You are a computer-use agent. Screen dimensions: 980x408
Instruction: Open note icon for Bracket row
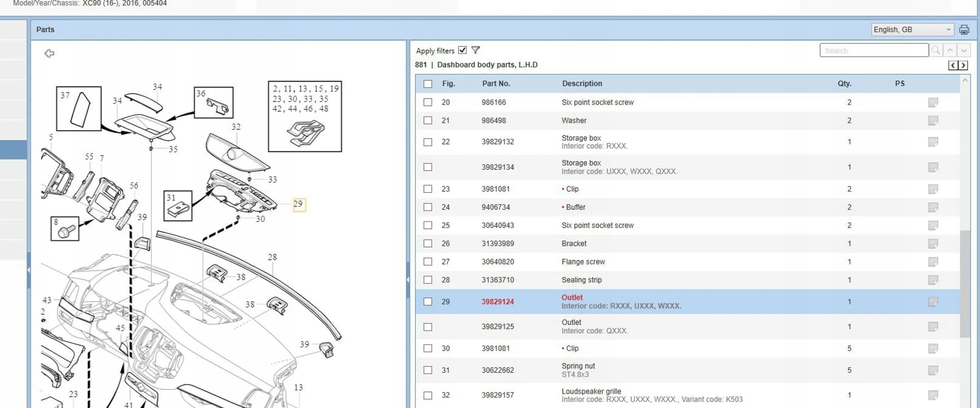tap(933, 244)
